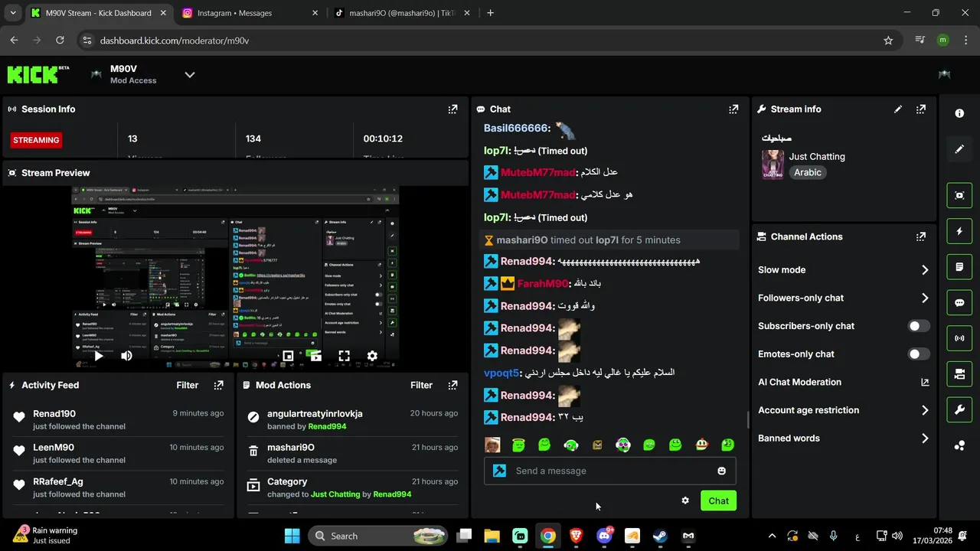Edit stream info with the pencil icon
The width and height of the screenshot is (980, 551).
point(898,109)
